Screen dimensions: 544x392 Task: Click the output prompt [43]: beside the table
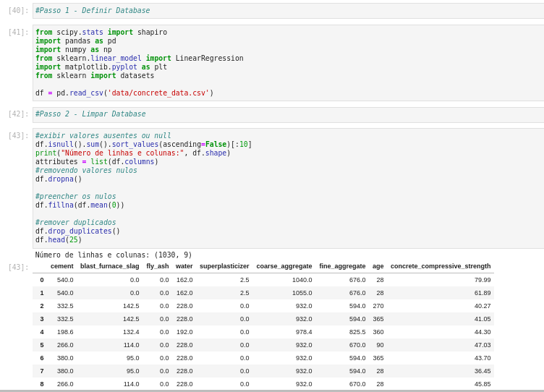coord(19,267)
